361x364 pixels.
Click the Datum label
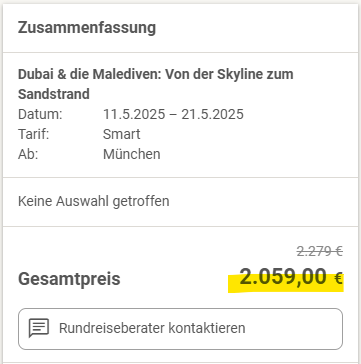pos(40,114)
